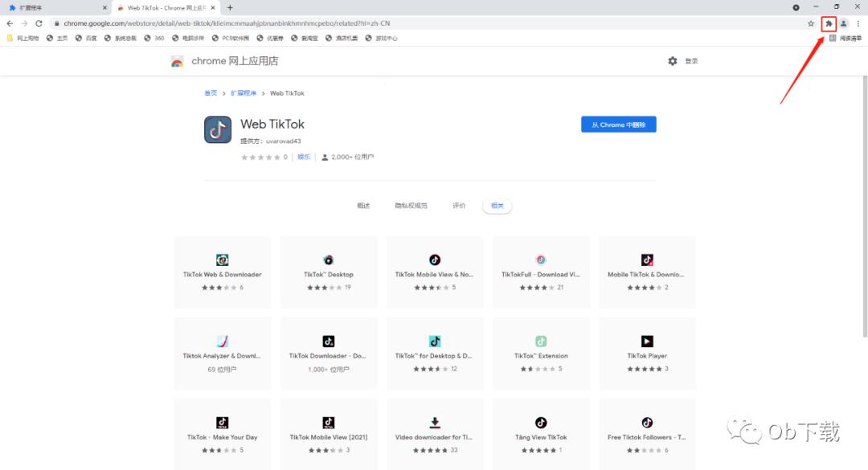Click the highlighted Extensions puzzle icon
The image size is (868, 470).
coord(829,23)
